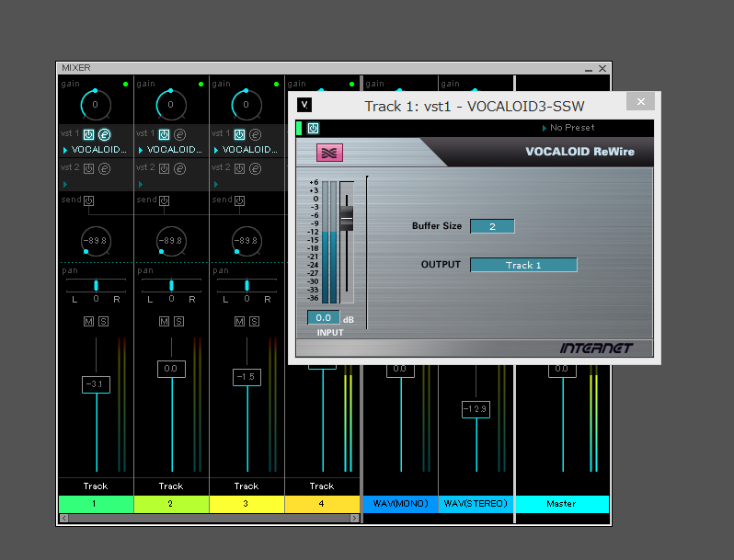Click the pan slider on Track 2

(x=171, y=285)
